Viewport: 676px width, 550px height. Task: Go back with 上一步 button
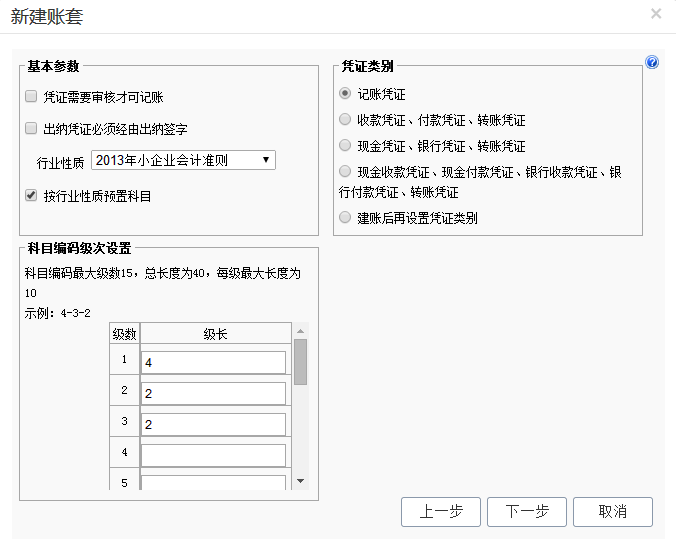click(x=440, y=511)
